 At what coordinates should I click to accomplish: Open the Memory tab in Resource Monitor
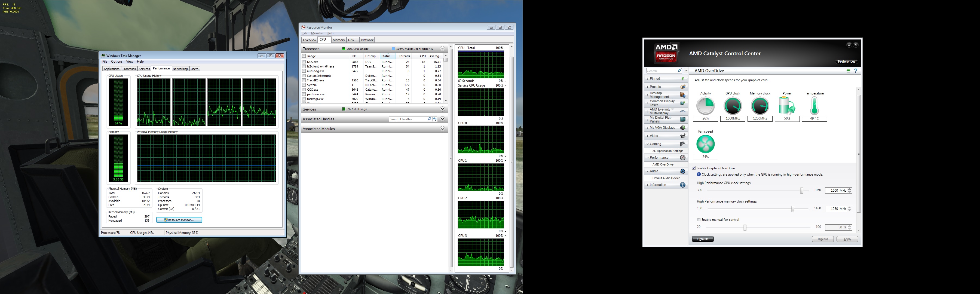pos(338,40)
